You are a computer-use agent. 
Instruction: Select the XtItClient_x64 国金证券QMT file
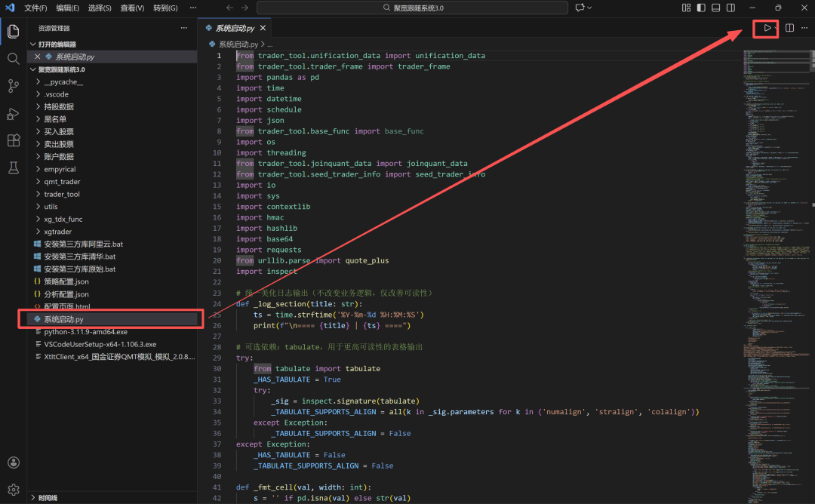119,356
